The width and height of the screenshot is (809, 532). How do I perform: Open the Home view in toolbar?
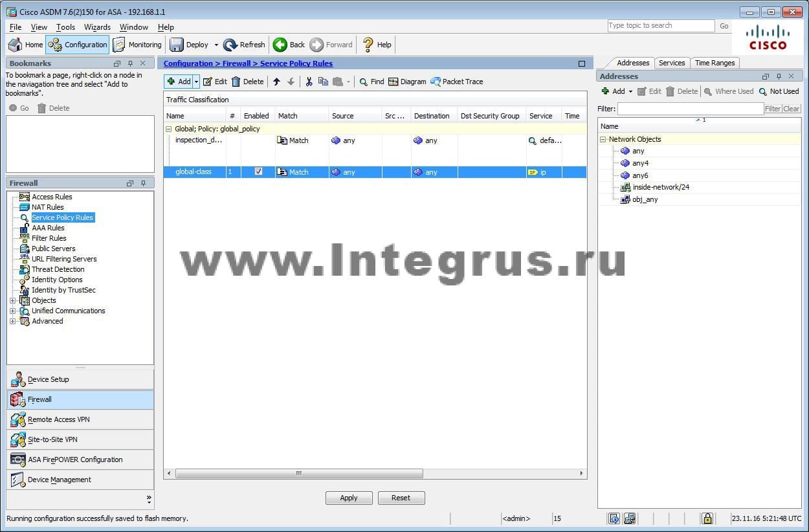[26, 45]
